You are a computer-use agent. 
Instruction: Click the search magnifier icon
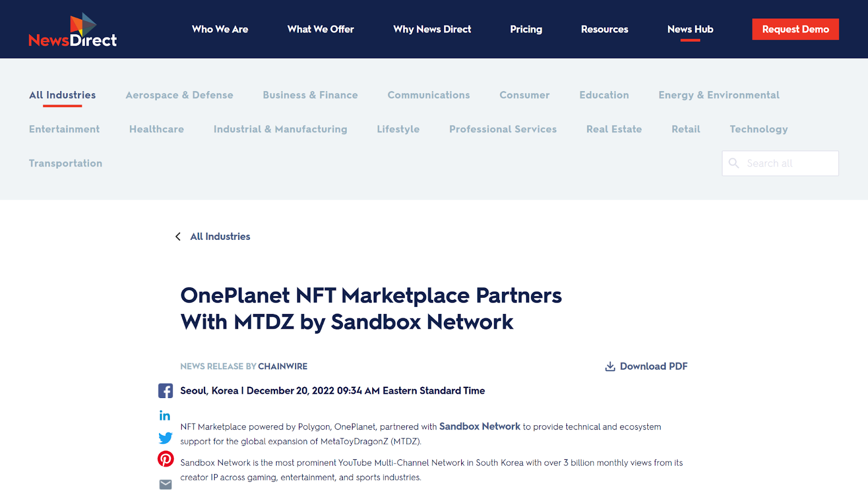click(x=734, y=163)
